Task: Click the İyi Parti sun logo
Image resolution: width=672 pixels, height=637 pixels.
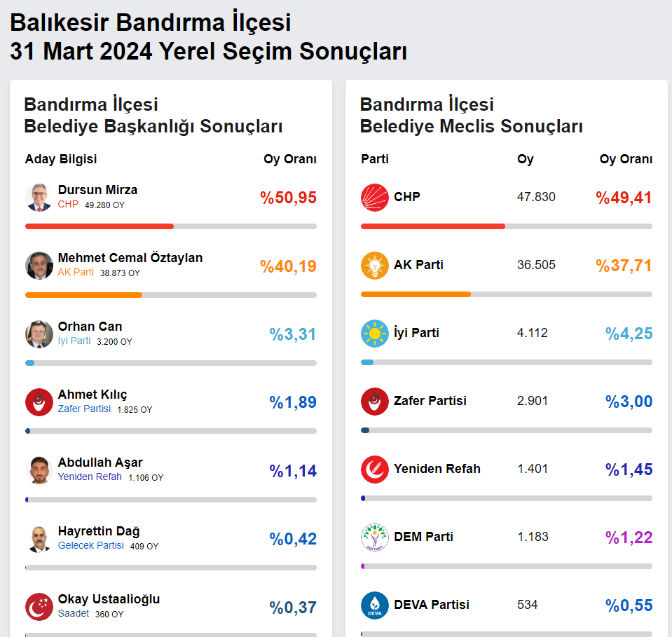Action: point(375,334)
